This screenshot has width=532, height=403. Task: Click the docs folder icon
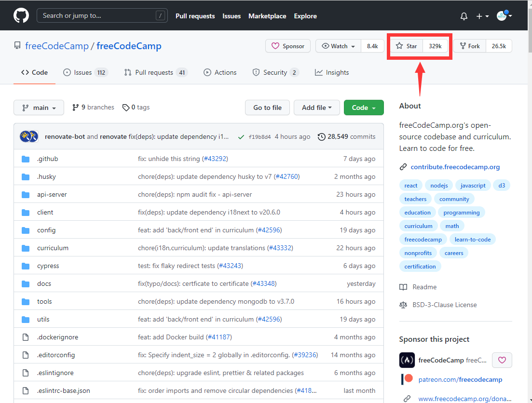(26, 283)
